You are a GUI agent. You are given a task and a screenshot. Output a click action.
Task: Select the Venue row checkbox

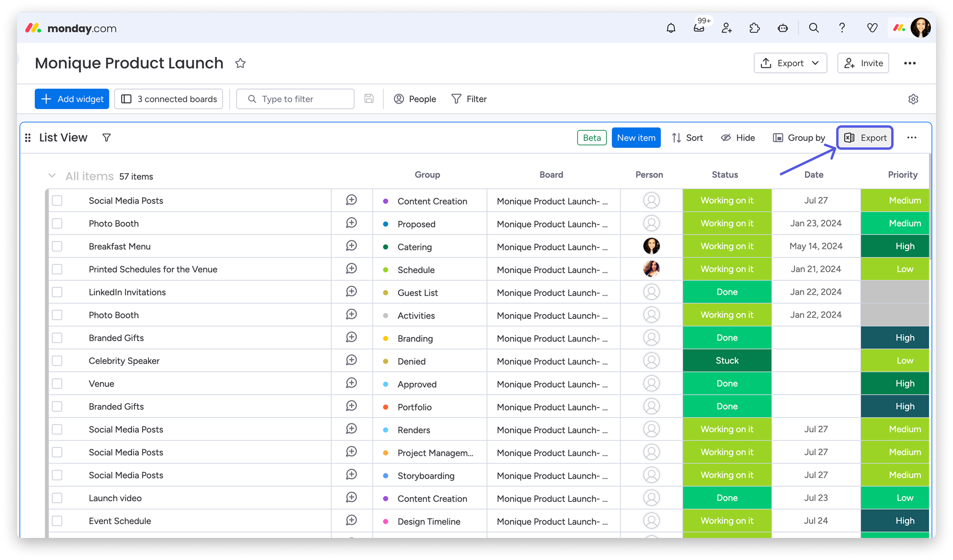pos(57,383)
